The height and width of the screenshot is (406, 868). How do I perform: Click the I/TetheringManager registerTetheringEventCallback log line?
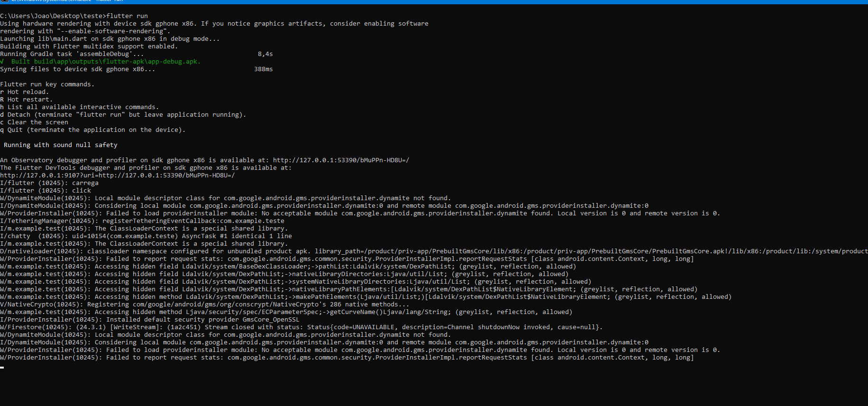[142, 221]
